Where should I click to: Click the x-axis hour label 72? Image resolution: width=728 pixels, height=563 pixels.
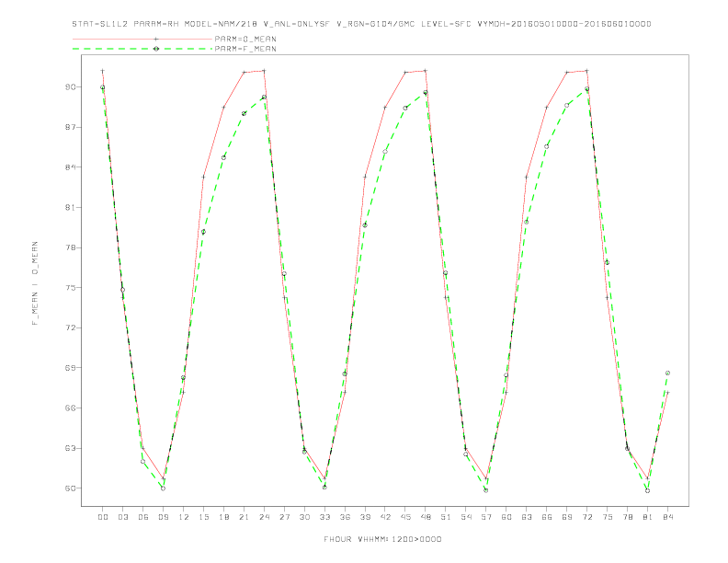tap(586, 517)
